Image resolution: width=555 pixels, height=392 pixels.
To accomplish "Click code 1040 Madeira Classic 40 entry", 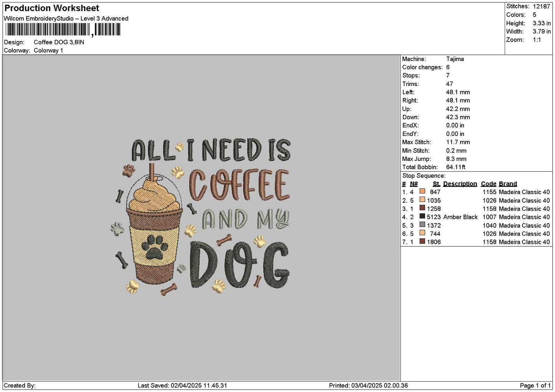I will 516,225.
